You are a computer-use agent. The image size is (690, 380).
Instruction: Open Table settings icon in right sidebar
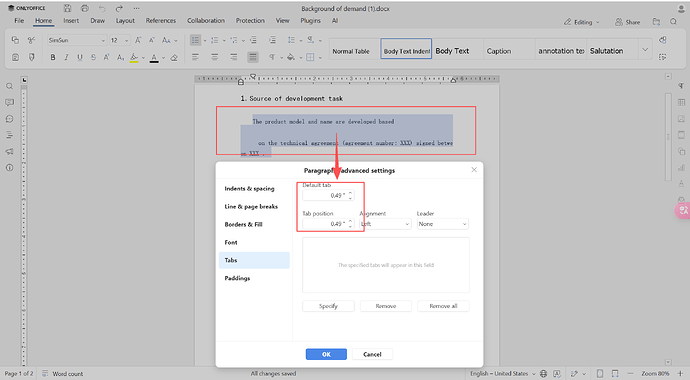pos(681,102)
